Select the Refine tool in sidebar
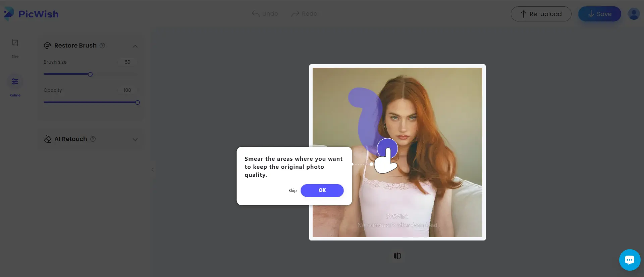Image resolution: width=644 pixels, height=277 pixels. pyautogui.click(x=15, y=86)
